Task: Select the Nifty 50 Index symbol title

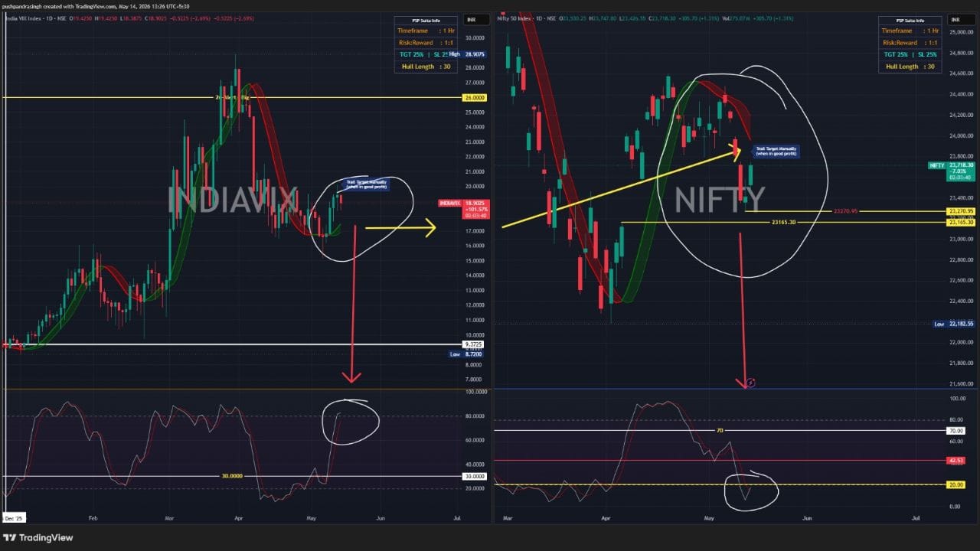Action: (527, 17)
